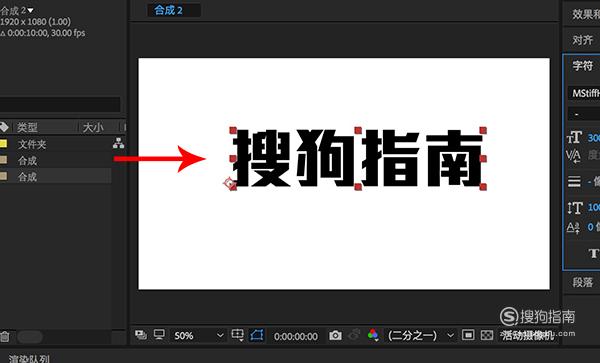Image resolution: width=600 pixels, height=363 pixels.
Task: Toggle the faux bold T button
Action: pyautogui.click(x=594, y=253)
